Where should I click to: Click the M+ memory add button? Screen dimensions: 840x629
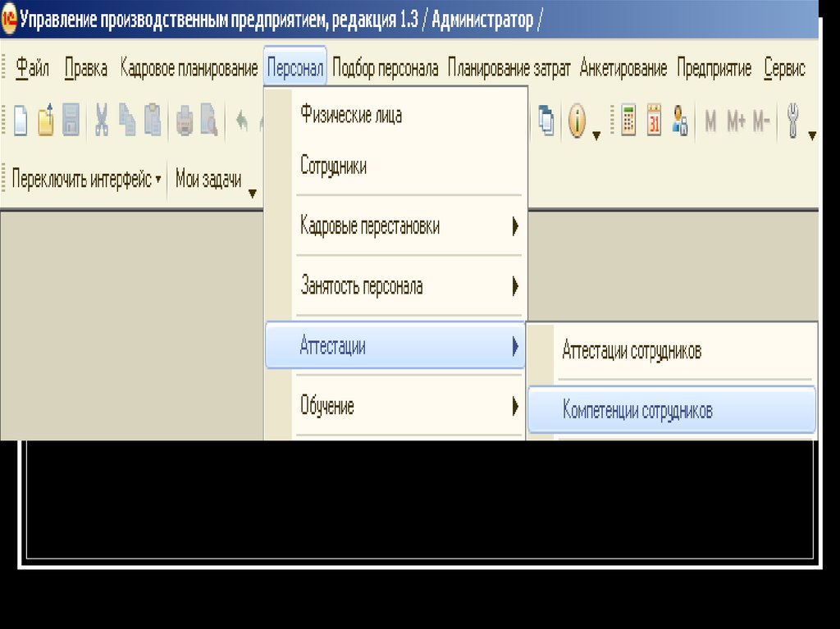tap(736, 121)
